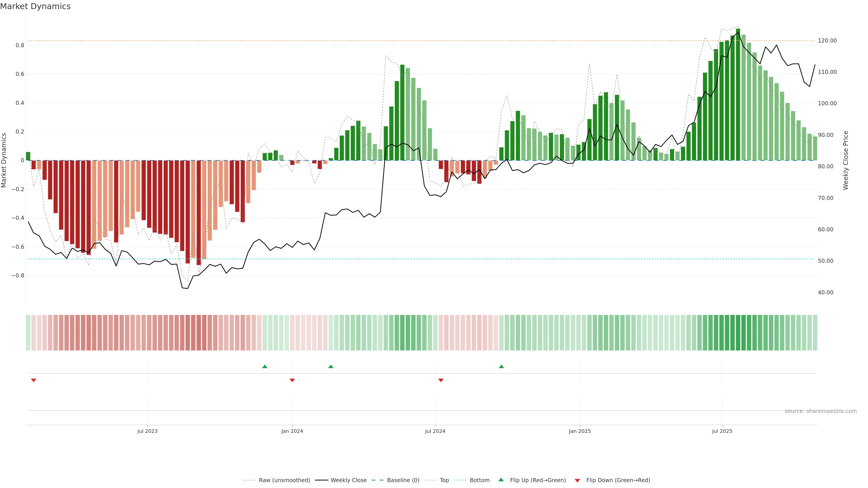Image resolution: width=868 pixels, height=488 pixels.
Task: Click the 120.00 price tick label
Action: (827, 40)
